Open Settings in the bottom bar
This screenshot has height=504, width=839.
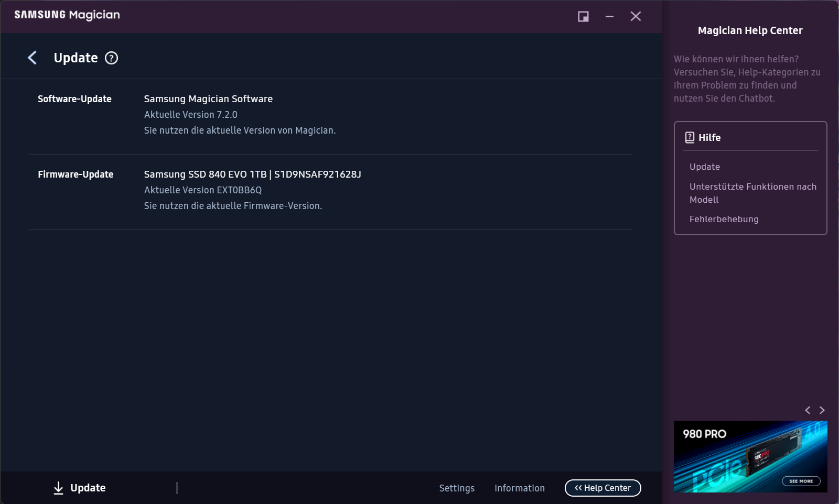[x=457, y=488]
